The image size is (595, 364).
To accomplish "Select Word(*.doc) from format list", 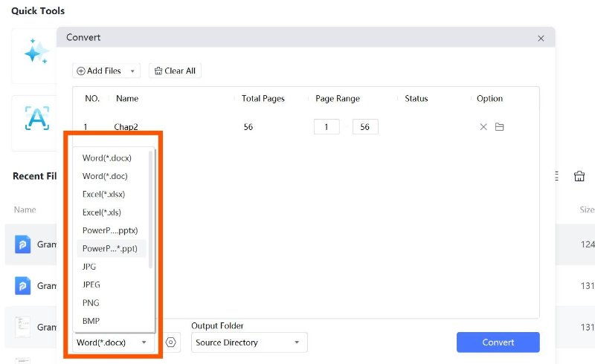I will click(105, 176).
